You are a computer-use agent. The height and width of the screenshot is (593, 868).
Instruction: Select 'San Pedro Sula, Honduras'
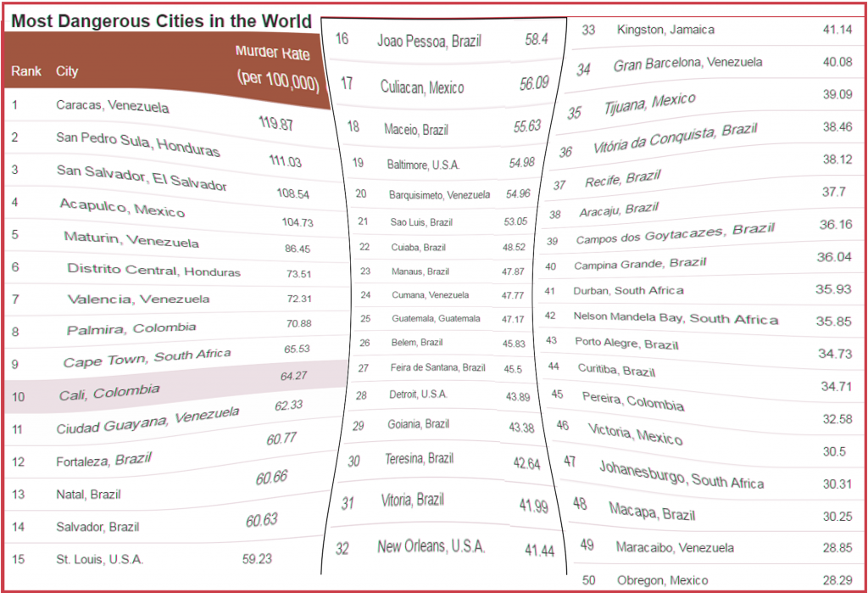(x=138, y=143)
